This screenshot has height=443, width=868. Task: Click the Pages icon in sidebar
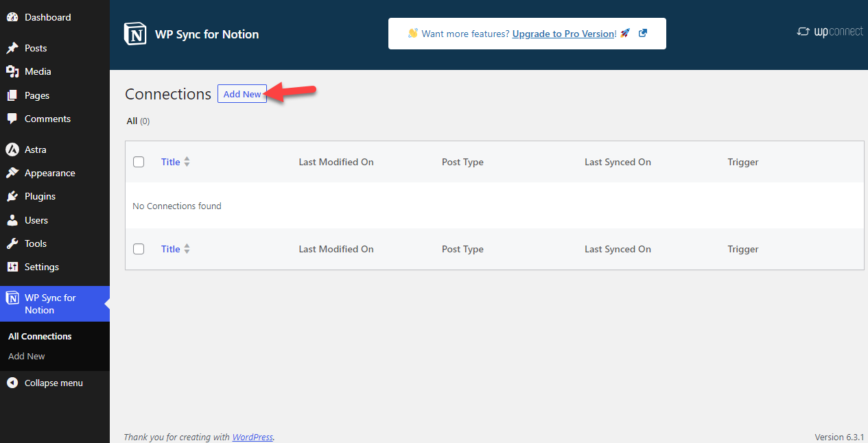[12, 95]
